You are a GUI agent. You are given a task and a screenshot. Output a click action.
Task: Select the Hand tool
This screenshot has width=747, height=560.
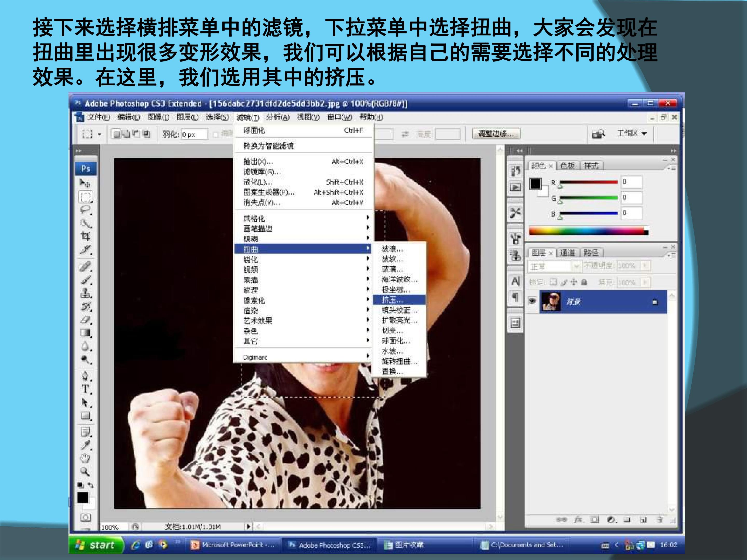click(85, 458)
